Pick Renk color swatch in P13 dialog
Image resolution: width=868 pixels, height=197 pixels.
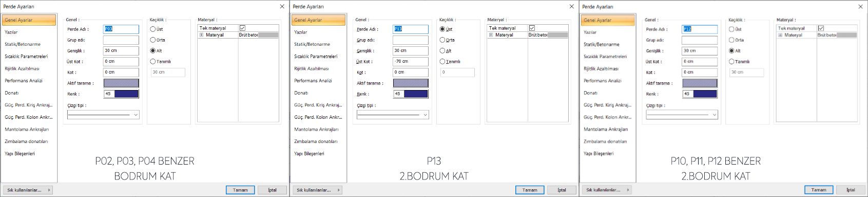coord(416,94)
